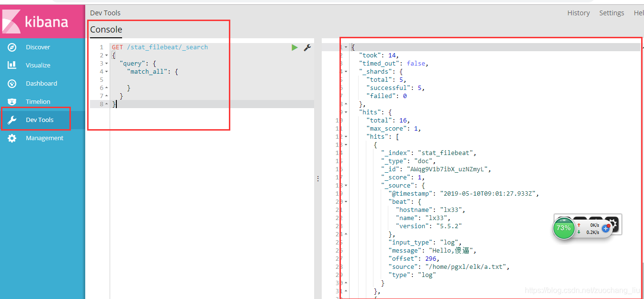Click the "message": "Hello" line

(432, 251)
